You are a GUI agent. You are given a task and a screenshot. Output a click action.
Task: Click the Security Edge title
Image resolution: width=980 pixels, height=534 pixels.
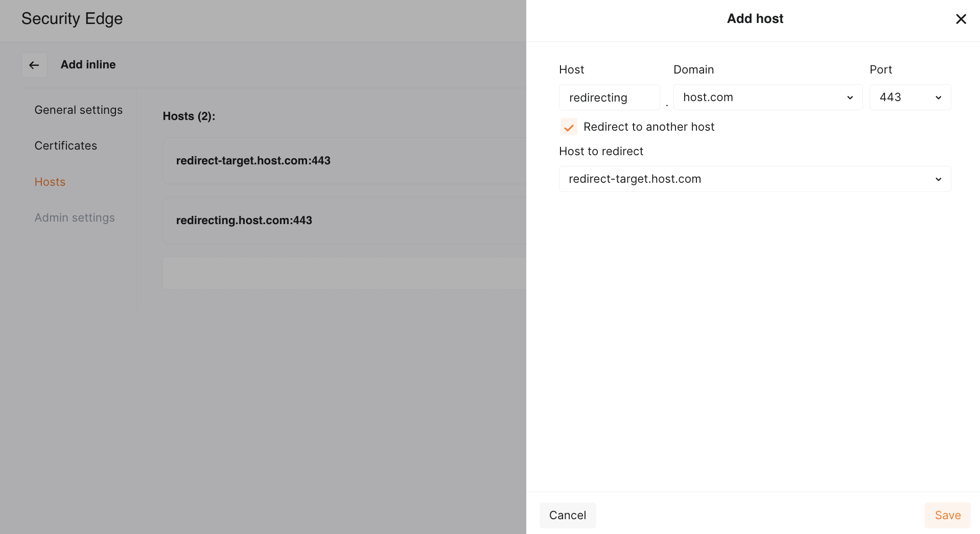(x=72, y=19)
